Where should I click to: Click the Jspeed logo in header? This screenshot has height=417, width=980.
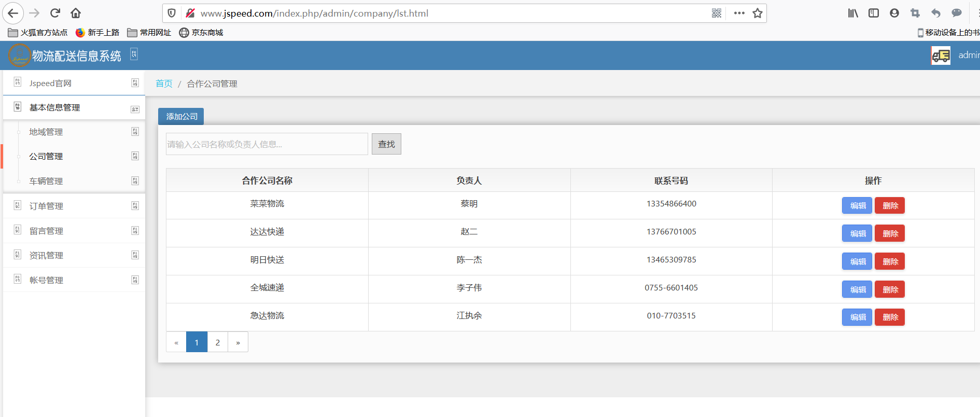(19, 55)
